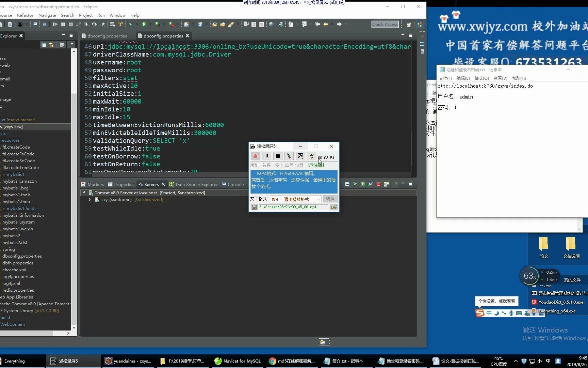Click the Terminate debug toolbar icon
Viewport: 588px width, 368px height.
coord(71,24)
